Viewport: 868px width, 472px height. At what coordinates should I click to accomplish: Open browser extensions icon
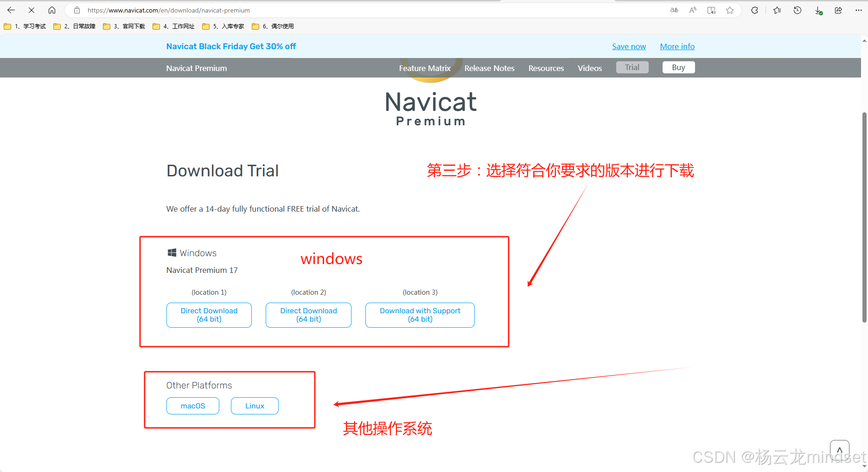pos(754,10)
